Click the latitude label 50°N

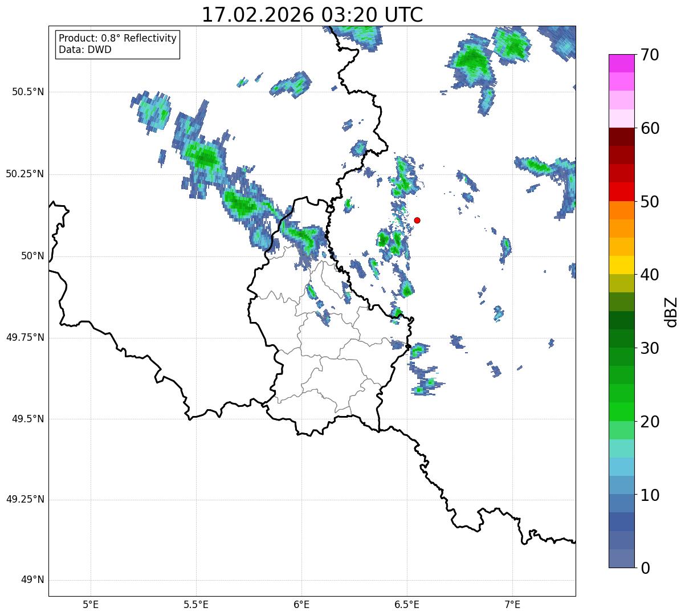[32, 256]
